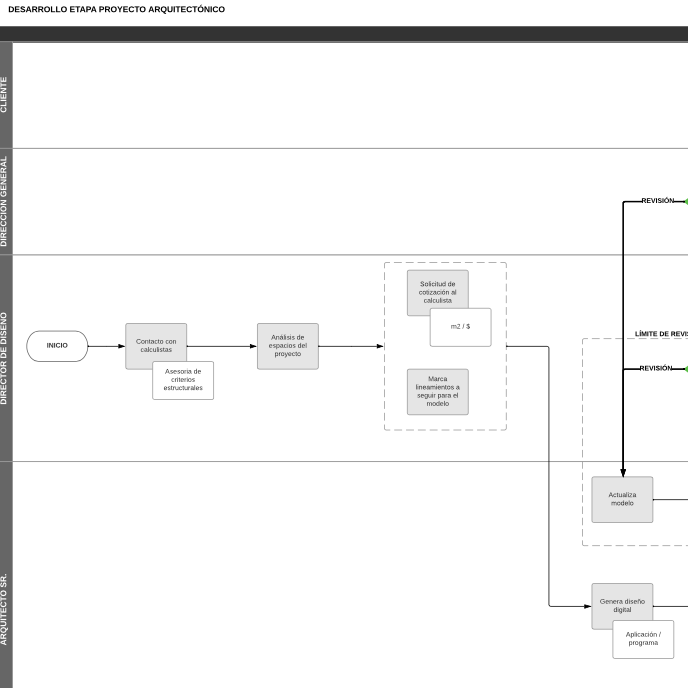Select the arrow connecting INICIO to Contacto con calculistas
688x688 pixels.
pos(106,346)
